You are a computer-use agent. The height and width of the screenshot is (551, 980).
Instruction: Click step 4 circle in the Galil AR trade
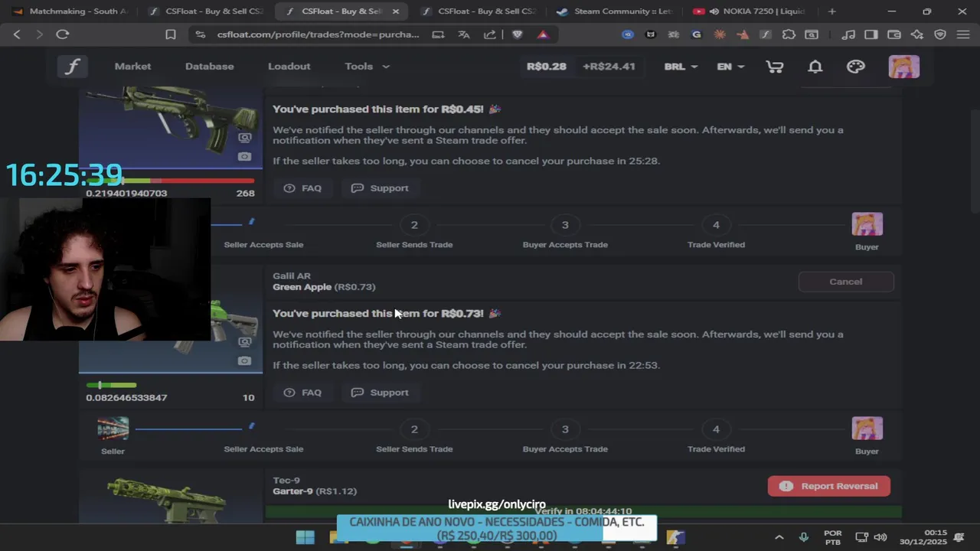716,429
